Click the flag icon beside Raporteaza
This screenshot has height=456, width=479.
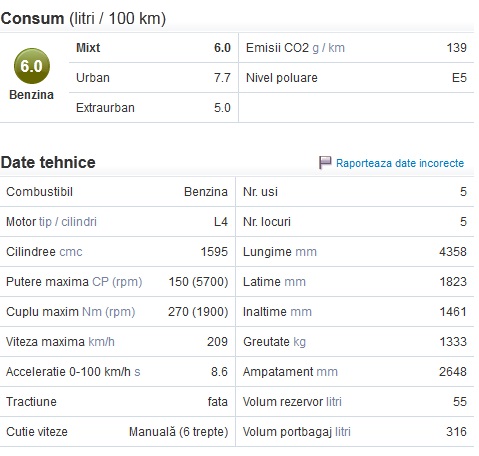(x=325, y=162)
